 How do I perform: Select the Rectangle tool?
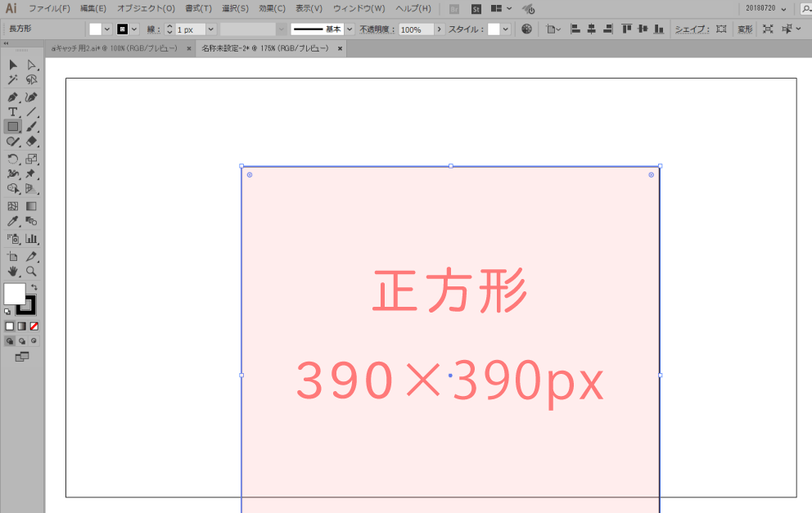13,126
